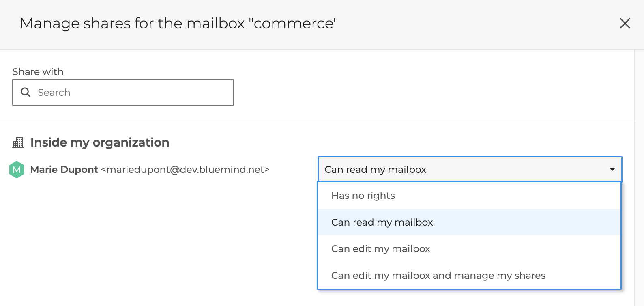Screen dimensions: 644x306
Task: Click the organization building icon
Action: tap(18, 142)
